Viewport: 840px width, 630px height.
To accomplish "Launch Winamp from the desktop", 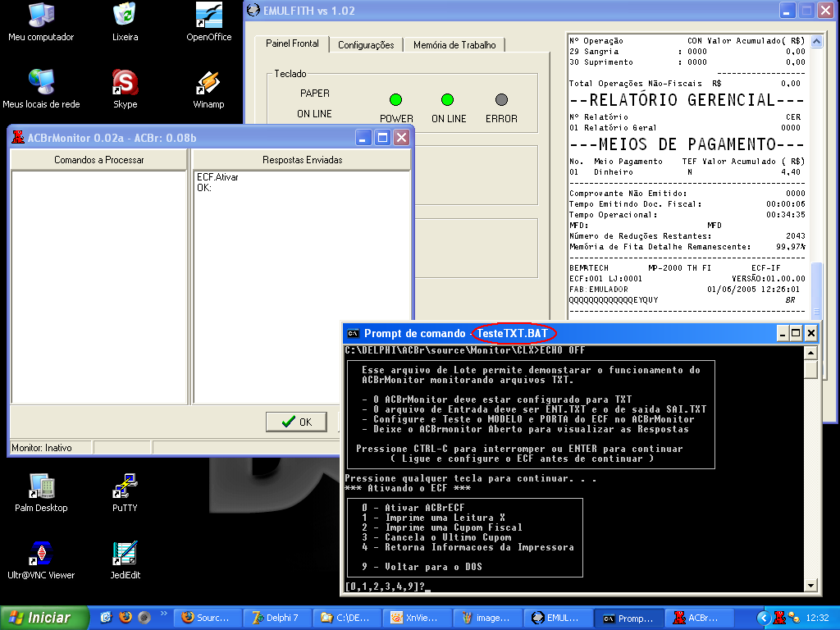I will tap(208, 83).
